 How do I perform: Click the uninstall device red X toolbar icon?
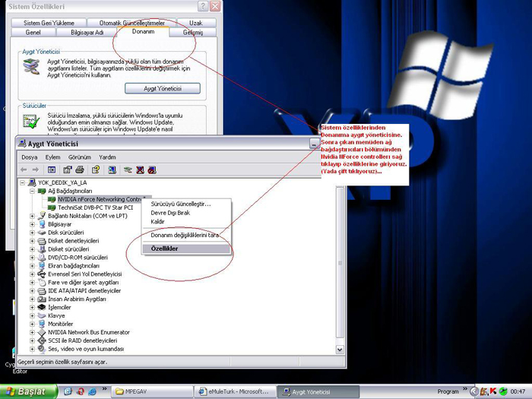(x=140, y=169)
